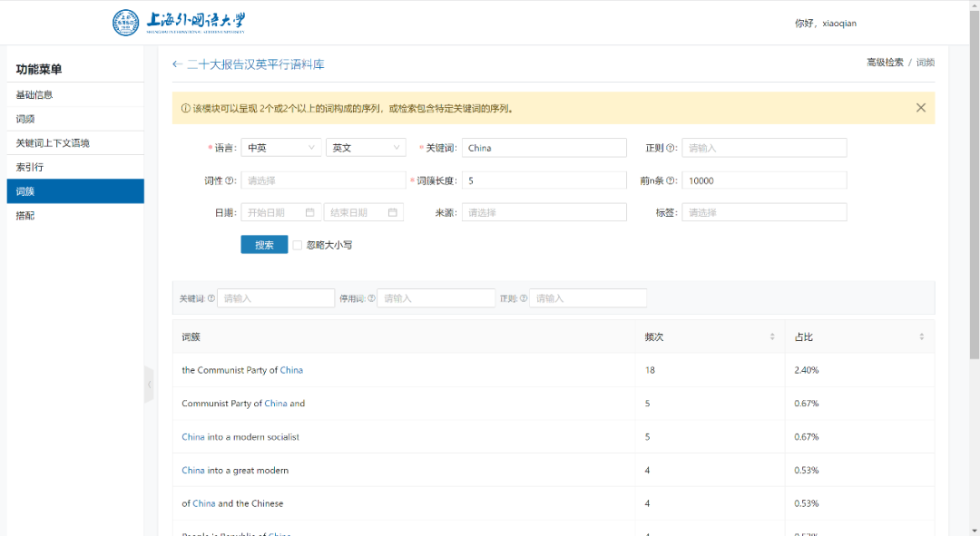Viewport: 980px width, 536px height.
Task: Open the end date calendar icon
Action: [x=393, y=212]
